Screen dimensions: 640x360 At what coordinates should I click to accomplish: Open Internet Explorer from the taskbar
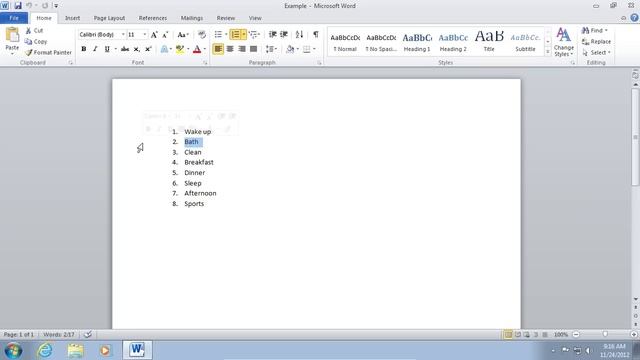[45, 350]
